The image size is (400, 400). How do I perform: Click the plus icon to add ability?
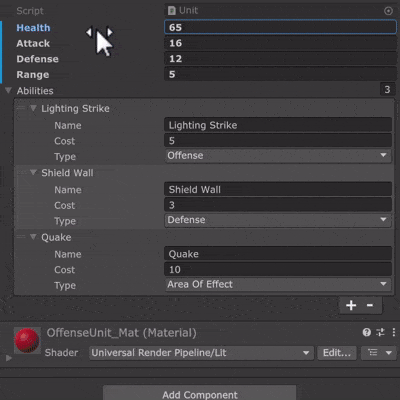(351, 305)
